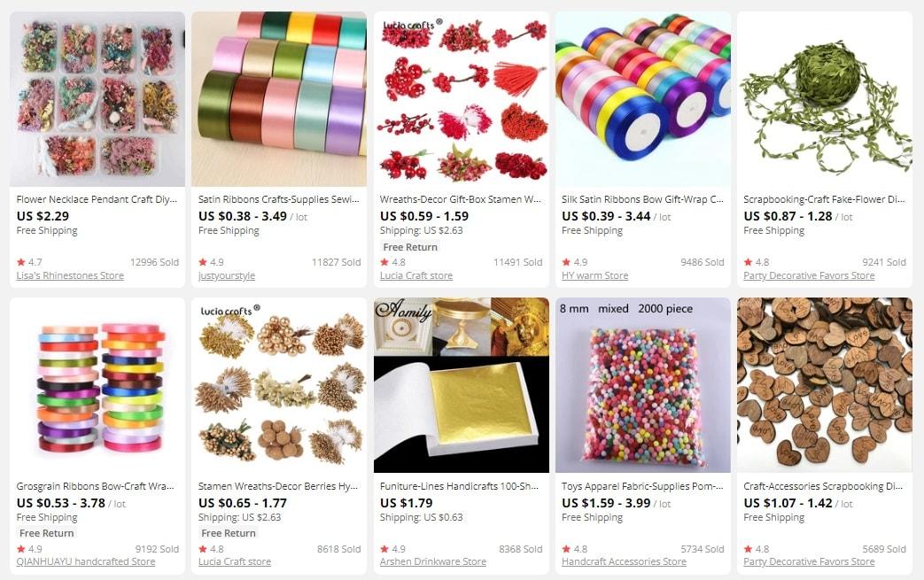This screenshot has height=580, width=924.
Task: Click Grosgrain Ribbons Bow-Craft product title
Action: pos(96,486)
